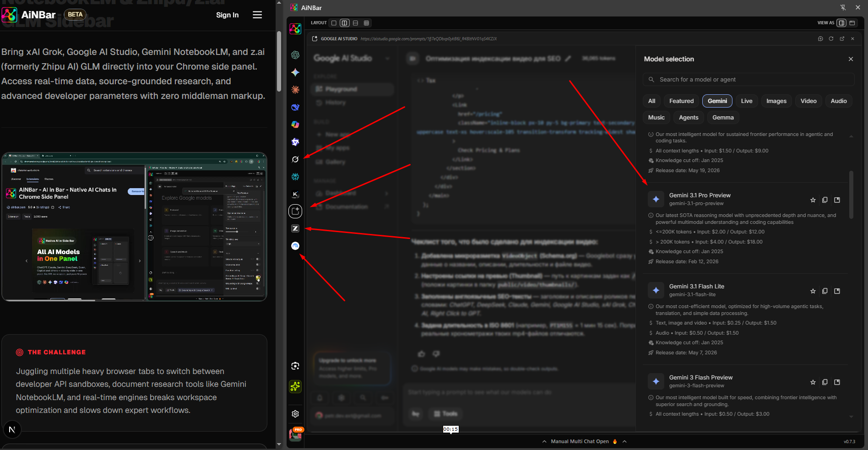Open Microsoft Copilot icon in AiNBar sidebar
Screen dimensions: 868x450
[x=295, y=125]
